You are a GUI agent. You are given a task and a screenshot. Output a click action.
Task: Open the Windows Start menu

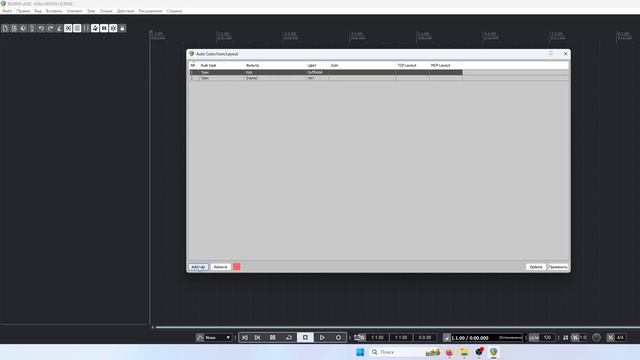tap(360, 352)
